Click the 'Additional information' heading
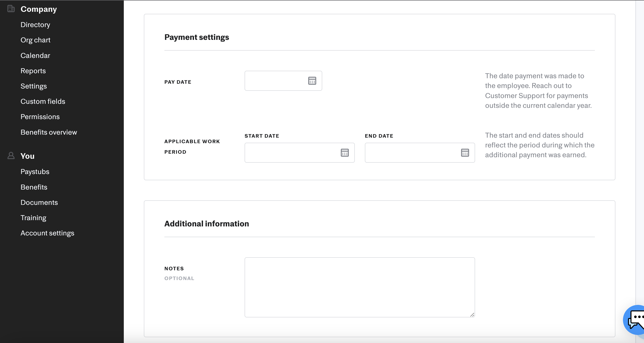The image size is (644, 343). coord(207,224)
